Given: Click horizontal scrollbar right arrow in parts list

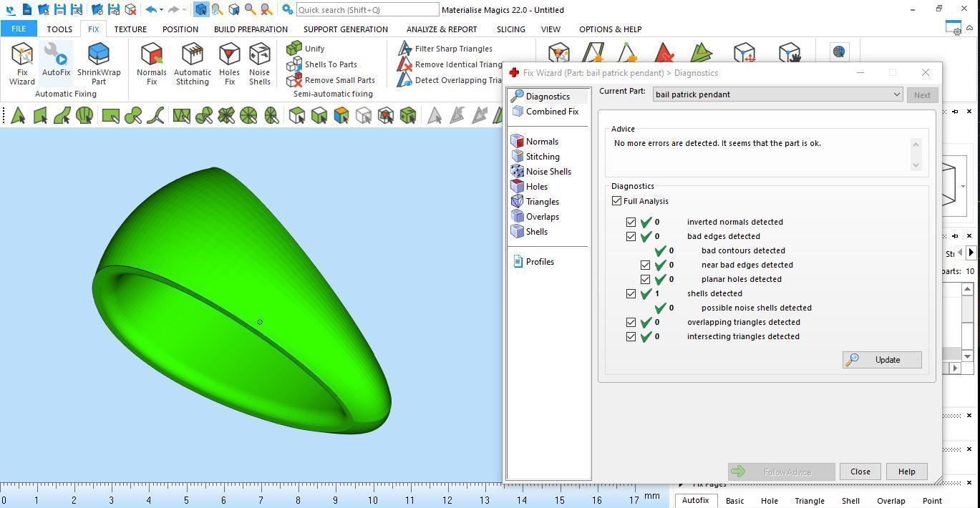Looking at the screenshot, I should 955,368.
